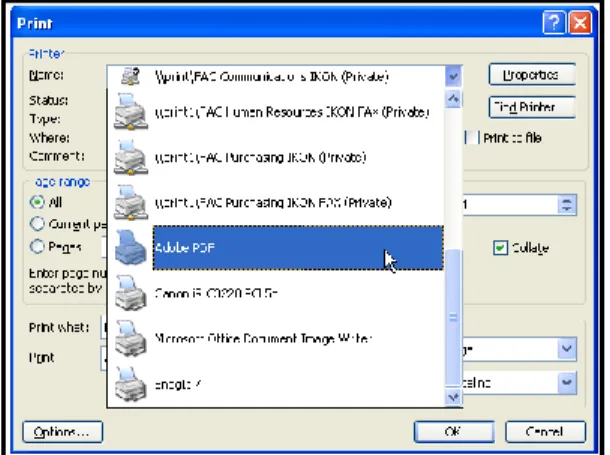The height and width of the screenshot is (455, 610).
Task: Choose FAC Purchasing IKON FAX (Private) printer
Action: [x=273, y=203]
